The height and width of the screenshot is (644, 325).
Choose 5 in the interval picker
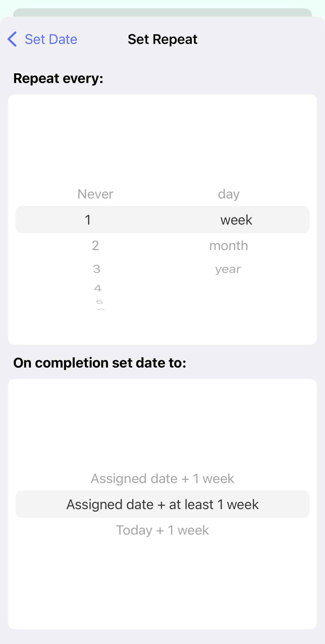point(99,302)
